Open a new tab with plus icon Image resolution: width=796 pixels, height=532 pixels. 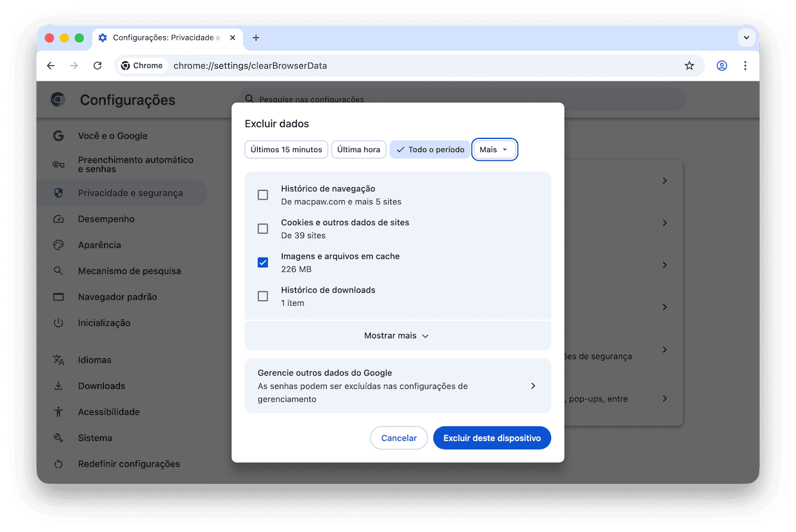pos(256,38)
